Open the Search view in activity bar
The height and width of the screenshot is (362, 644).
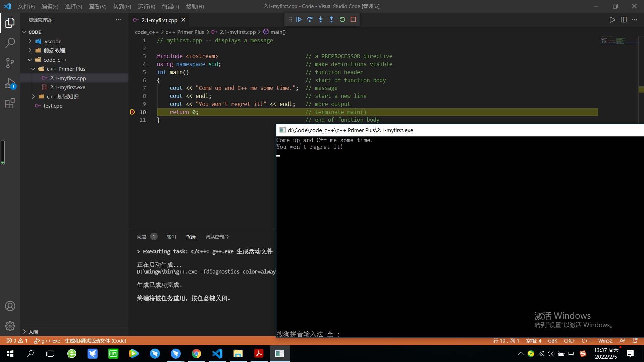10,43
